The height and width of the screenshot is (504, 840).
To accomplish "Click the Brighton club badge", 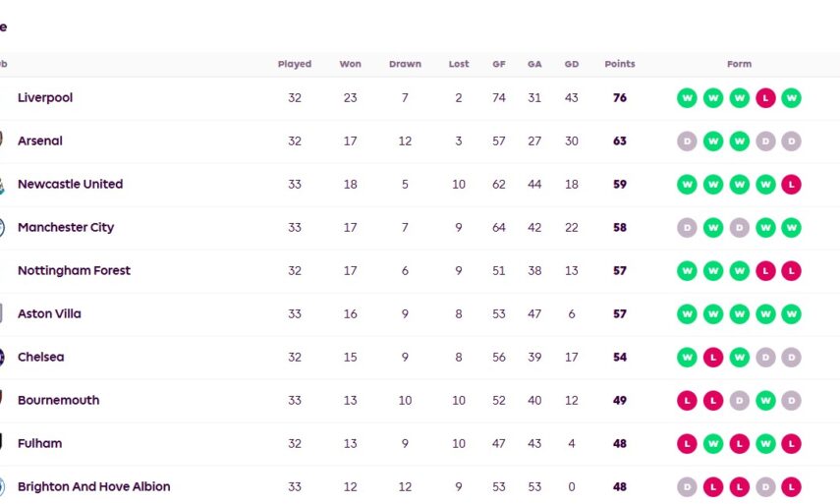I will (3, 487).
